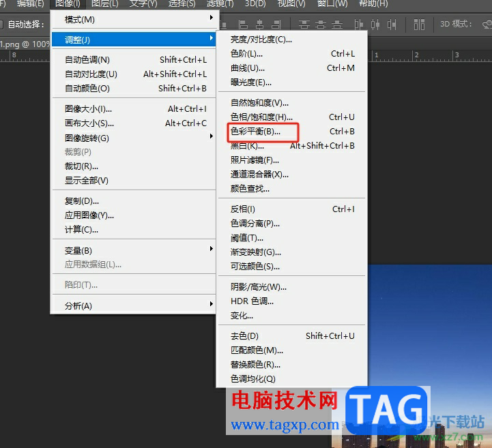Select 复制(D)... menu entry
The image size is (492, 448).
pyautogui.click(x=134, y=201)
